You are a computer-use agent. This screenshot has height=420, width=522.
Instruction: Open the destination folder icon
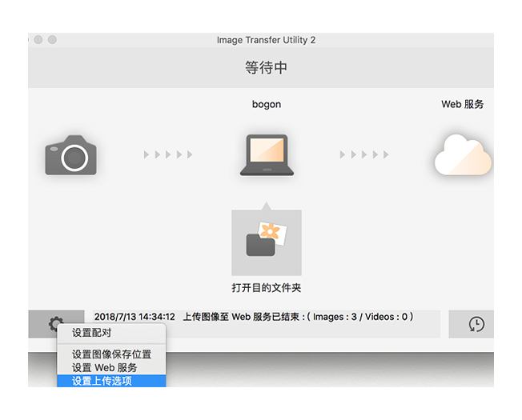[267, 242]
